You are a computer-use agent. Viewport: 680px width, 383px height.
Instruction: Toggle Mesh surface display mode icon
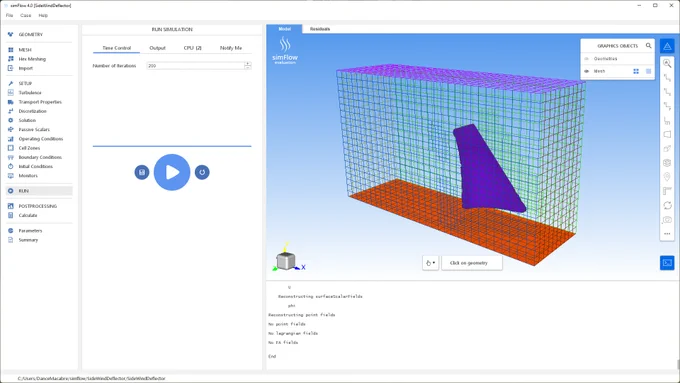pos(649,71)
